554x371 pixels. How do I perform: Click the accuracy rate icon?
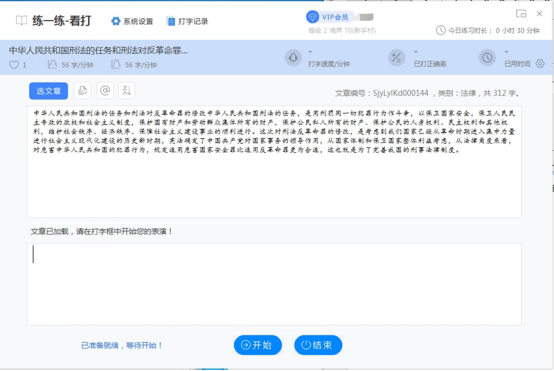(x=396, y=58)
